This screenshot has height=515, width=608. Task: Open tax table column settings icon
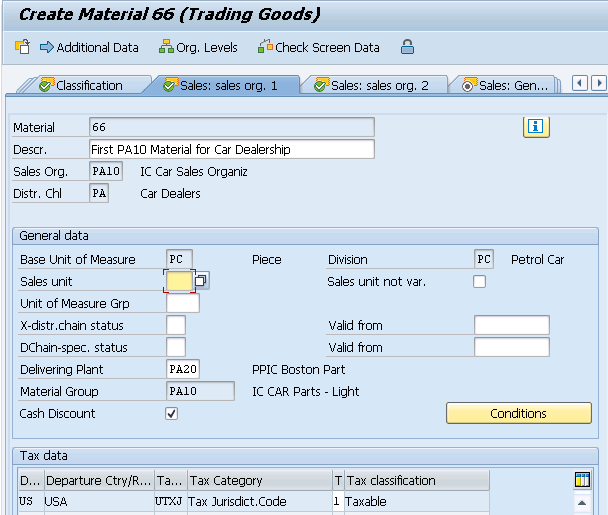(x=582, y=480)
